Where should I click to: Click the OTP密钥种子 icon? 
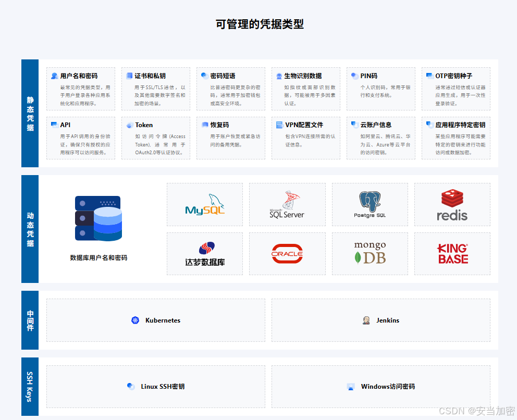(430, 76)
